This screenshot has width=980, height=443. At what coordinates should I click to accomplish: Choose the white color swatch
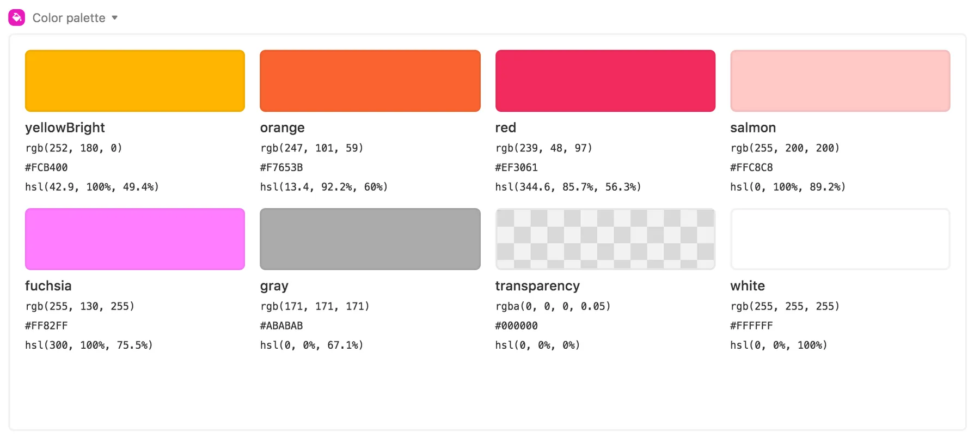click(x=840, y=239)
